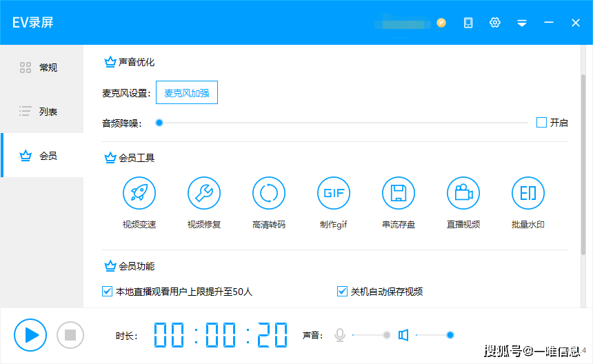The image size is (593, 364).
Task: Enable the 音频降噪 开启 checkbox
Action: pos(542,123)
